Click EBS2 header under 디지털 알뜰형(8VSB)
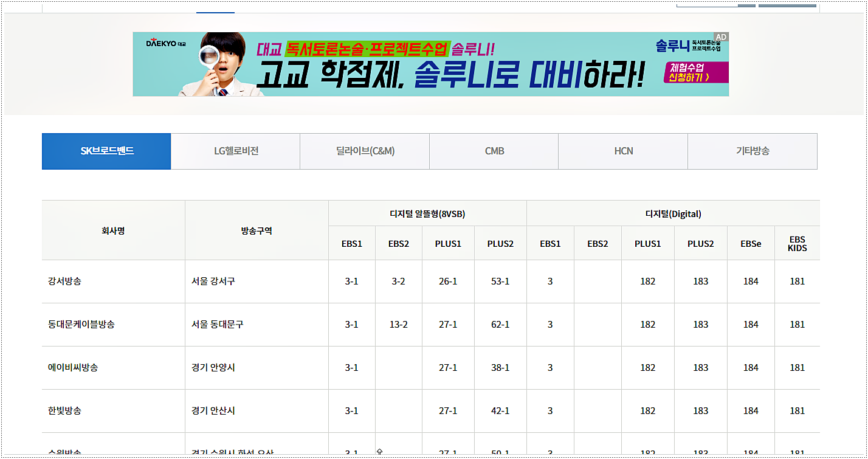Screen dimensions: 868x459 (399, 244)
